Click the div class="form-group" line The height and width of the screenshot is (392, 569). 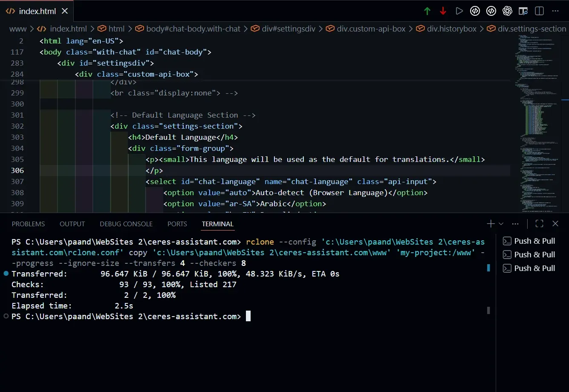click(181, 148)
